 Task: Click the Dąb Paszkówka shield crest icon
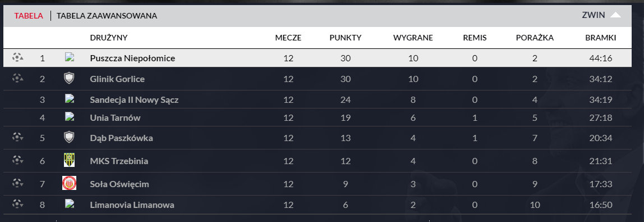69,137
